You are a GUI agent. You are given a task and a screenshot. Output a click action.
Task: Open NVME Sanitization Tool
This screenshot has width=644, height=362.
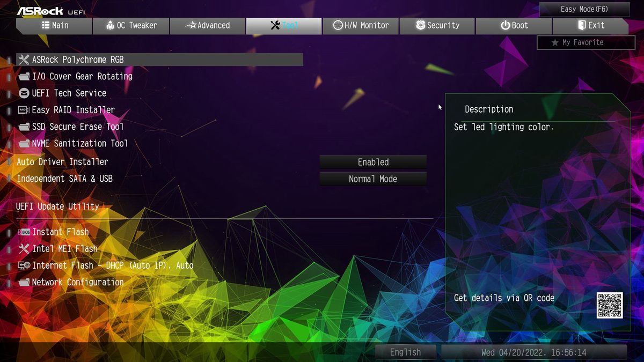click(80, 143)
